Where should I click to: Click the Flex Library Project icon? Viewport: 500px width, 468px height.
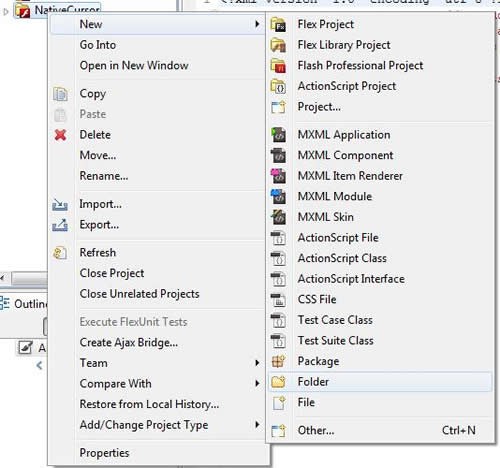278,45
